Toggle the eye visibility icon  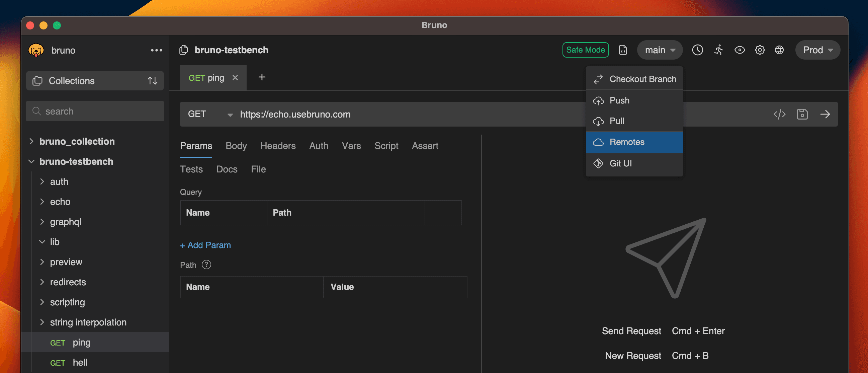(x=739, y=50)
